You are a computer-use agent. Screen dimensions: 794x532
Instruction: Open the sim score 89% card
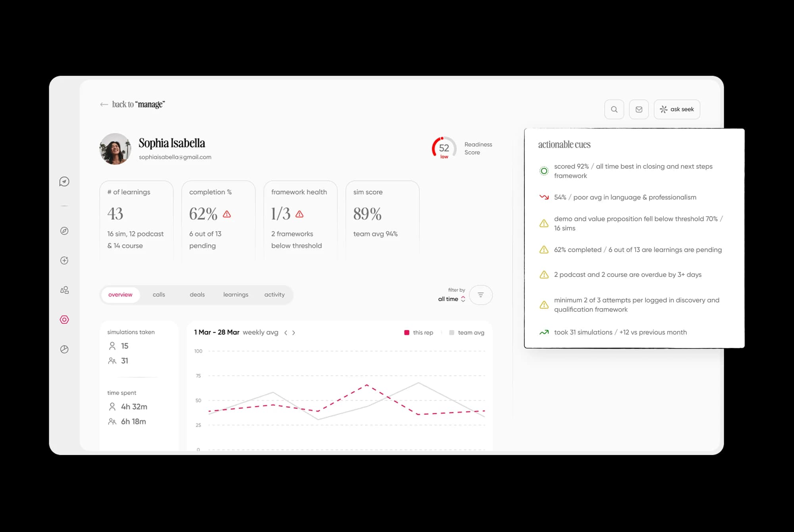pos(383,220)
